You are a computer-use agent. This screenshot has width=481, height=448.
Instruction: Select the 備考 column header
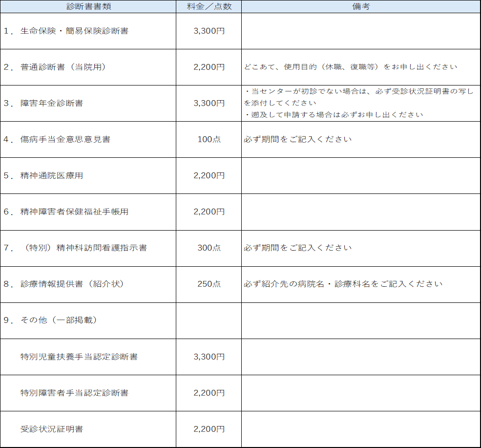coord(360,6)
